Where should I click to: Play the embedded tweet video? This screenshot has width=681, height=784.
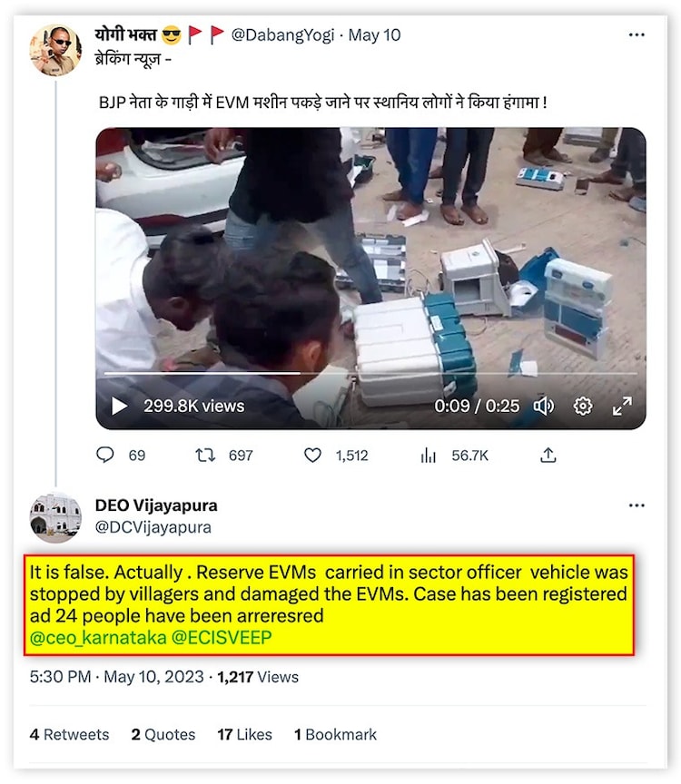pos(120,406)
